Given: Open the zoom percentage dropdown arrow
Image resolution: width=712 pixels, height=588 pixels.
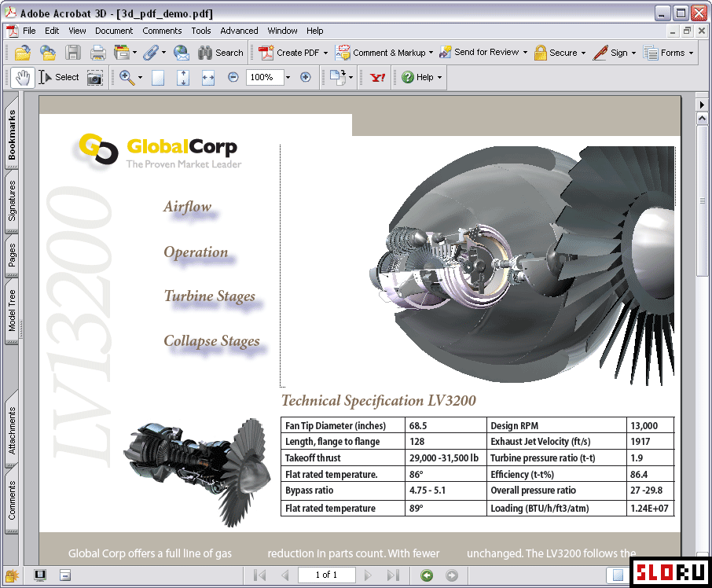Looking at the screenshot, I should pos(288,78).
